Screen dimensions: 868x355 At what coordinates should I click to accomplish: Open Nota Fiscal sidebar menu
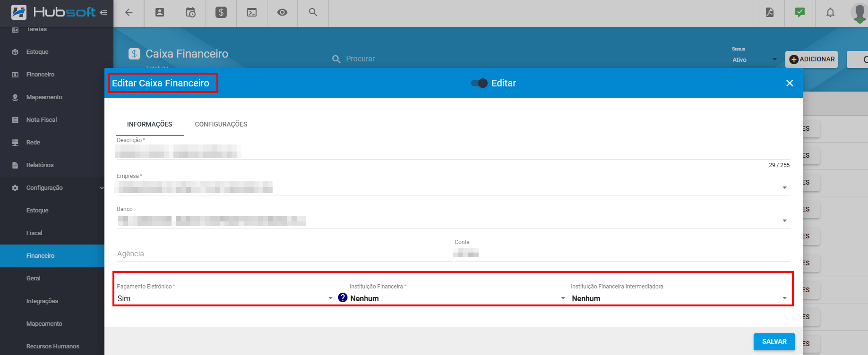42,120
